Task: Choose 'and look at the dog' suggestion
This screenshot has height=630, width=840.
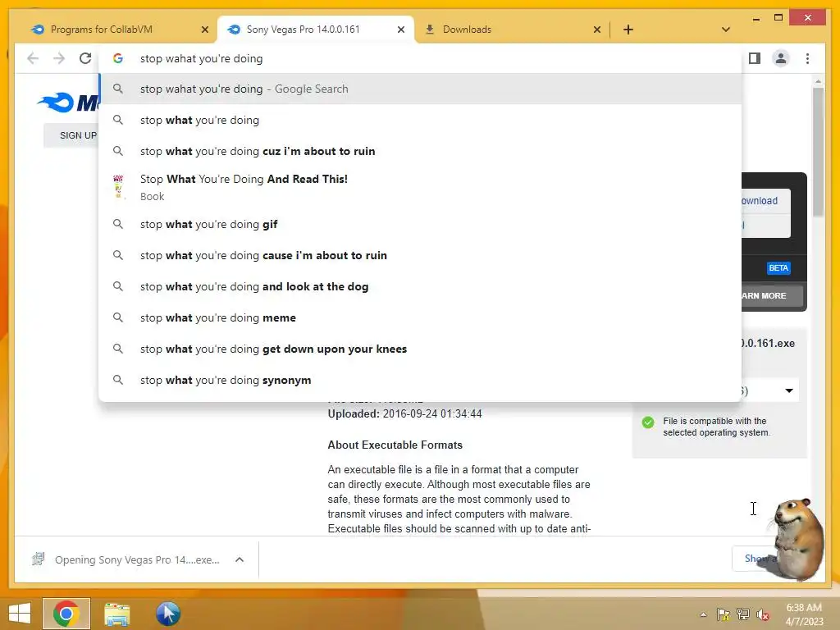Action: pyautogui.click(x=421, y=286)
